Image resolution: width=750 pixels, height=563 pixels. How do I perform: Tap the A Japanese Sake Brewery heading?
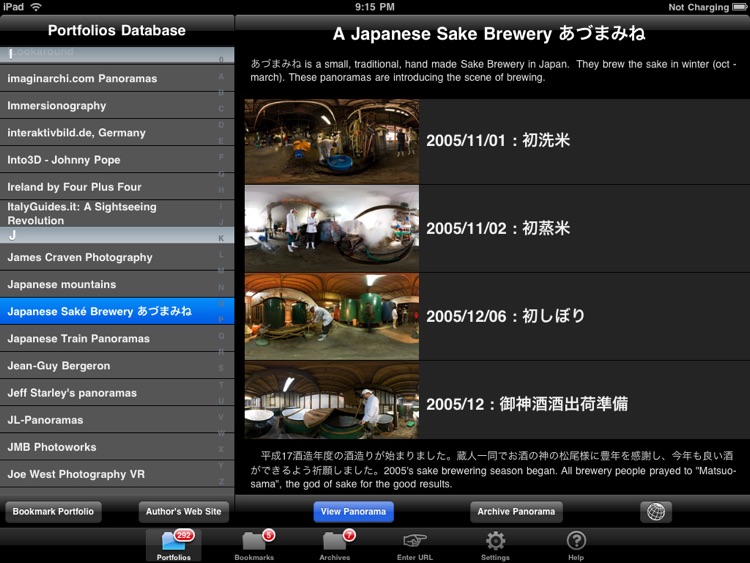489,33
